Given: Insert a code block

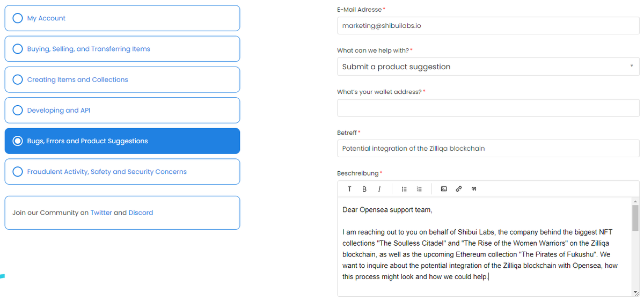Looking at the screenshot, I should point(444,189).
